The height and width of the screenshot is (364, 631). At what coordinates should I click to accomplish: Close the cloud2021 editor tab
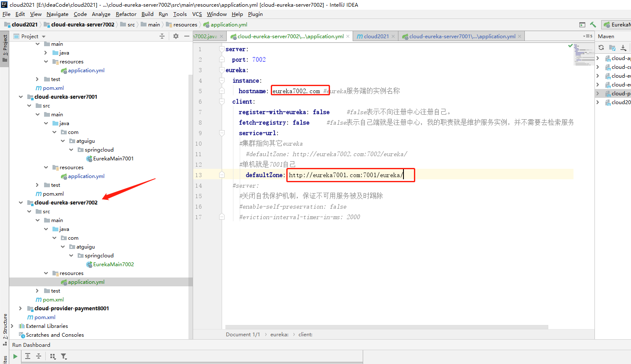coord(393,37)
